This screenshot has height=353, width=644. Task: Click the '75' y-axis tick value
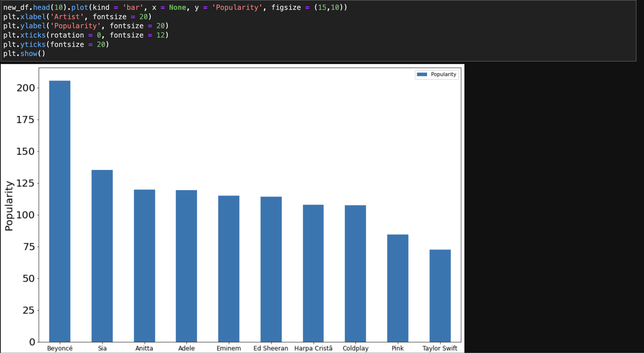point(29,247)
